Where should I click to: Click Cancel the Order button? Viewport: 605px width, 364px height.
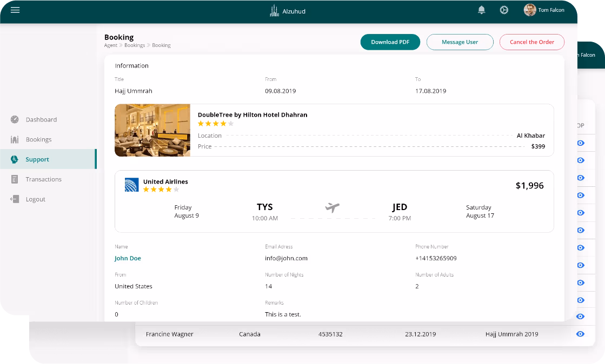(531, 42)
